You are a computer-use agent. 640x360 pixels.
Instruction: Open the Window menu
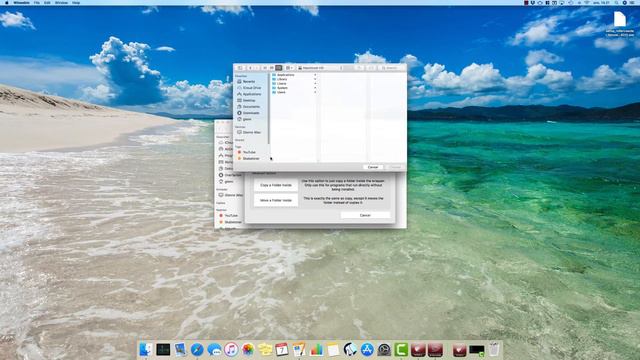point(61,2)
